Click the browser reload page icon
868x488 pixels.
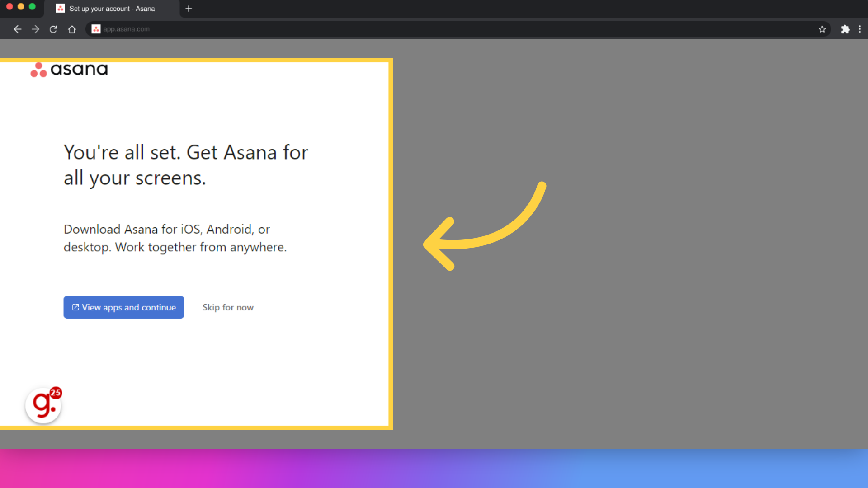[53, 29]
